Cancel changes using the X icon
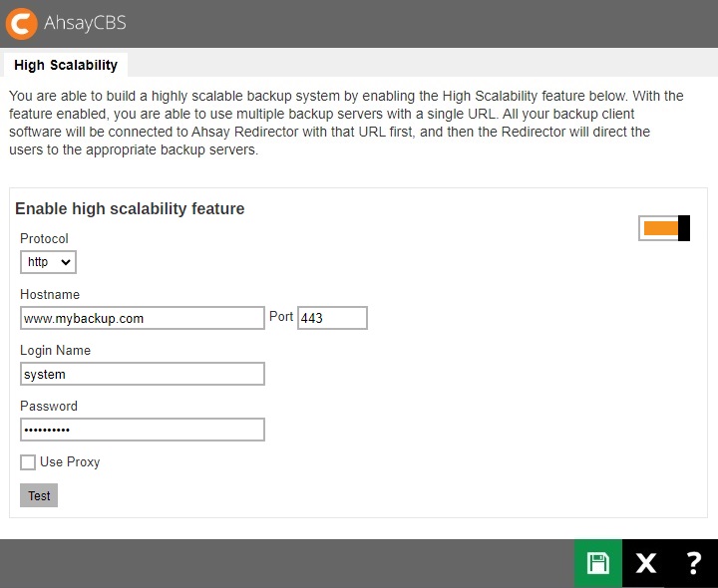 pyautogui.click(x=646, y=563)
